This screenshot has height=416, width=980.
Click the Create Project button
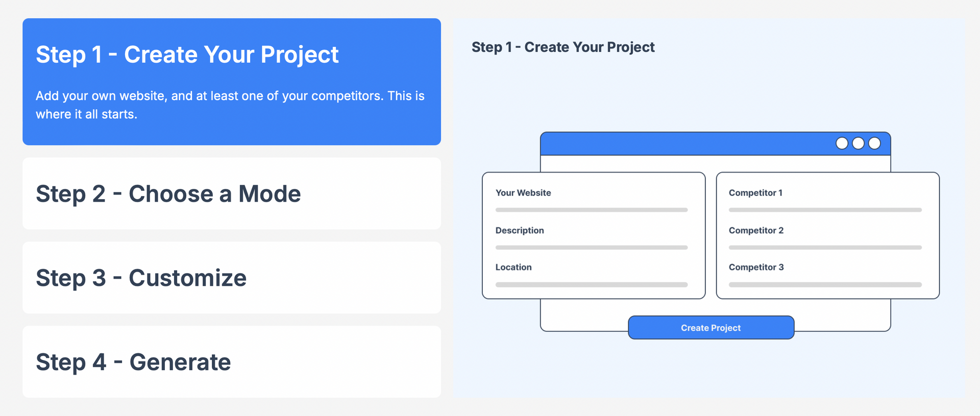711,328
